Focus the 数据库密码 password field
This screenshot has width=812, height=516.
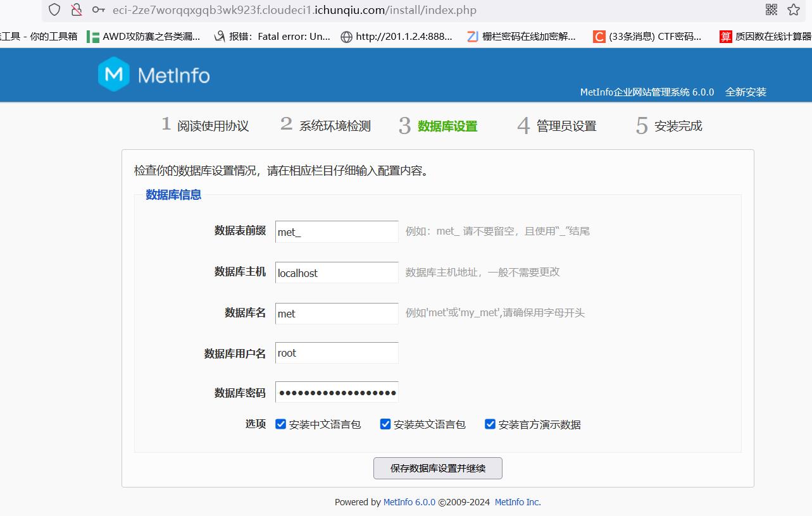(337, 393)
